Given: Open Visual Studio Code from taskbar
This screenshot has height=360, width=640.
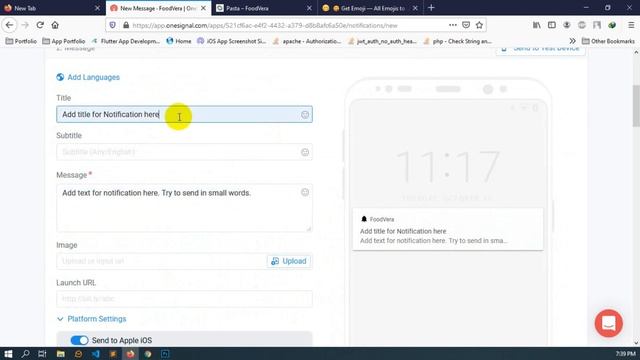Looking at the screenshot, I should pyautogui.click(x=96, y=354).
